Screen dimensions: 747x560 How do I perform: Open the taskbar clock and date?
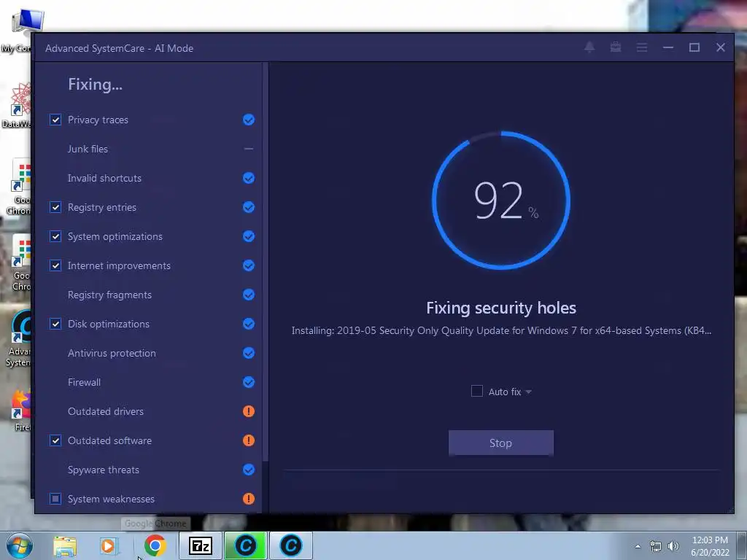[710, 546]
